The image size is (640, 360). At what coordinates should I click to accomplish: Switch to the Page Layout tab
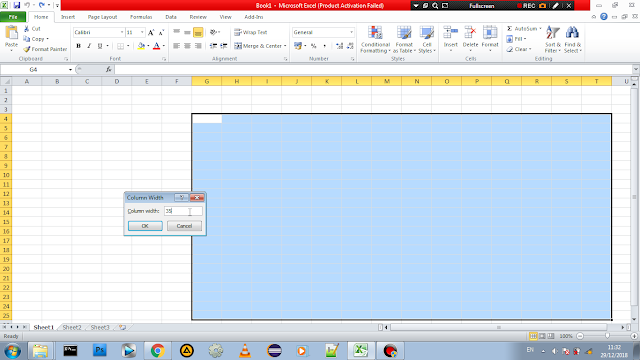tap(102, 17)
